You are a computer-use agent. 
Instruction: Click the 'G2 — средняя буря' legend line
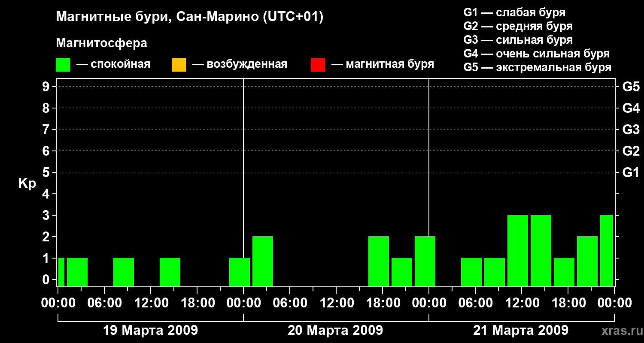coord(518,26)
